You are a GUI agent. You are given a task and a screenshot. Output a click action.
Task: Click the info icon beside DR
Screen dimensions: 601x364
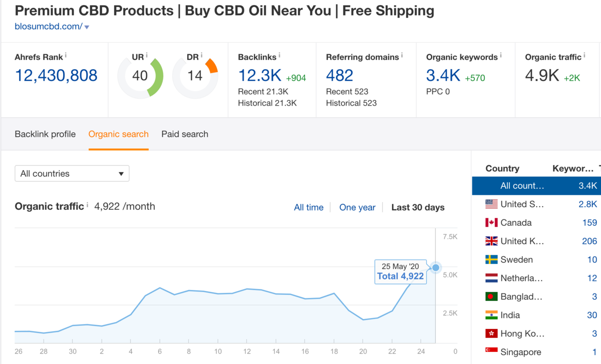[x=201, y=55]
